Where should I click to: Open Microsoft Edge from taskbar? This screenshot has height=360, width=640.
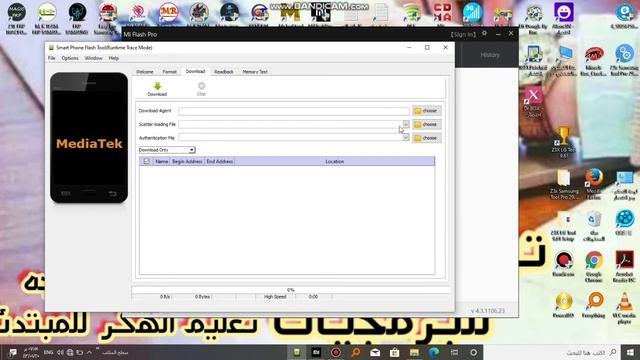pos(433,352)
